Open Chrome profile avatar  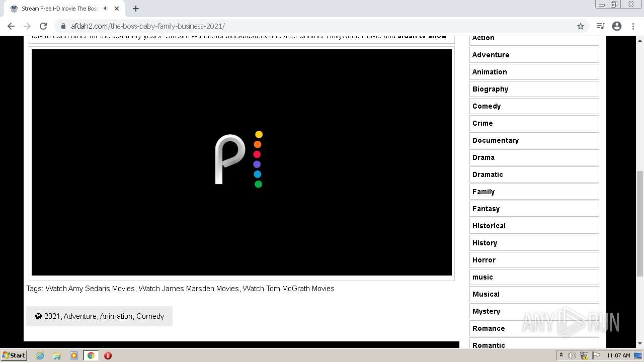pos(617,26)
